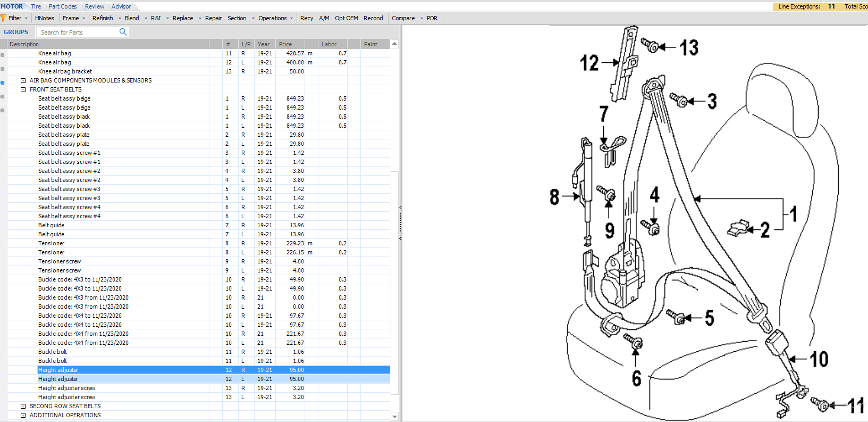Image resolution: width=868 pixels, height=422 pixels.
Task: Click callout number 13 in diagram
Action: tap(689, 48)
